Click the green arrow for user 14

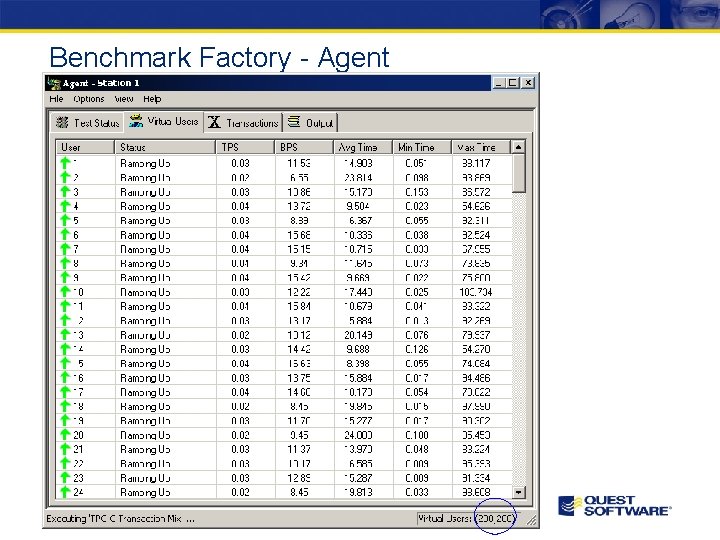(65, 349)
